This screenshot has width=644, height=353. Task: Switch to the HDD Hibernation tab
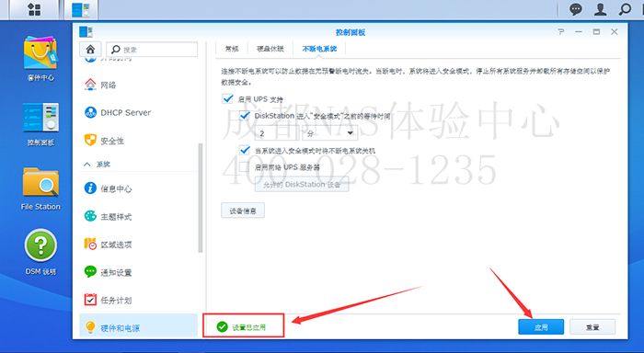point(270,49)
